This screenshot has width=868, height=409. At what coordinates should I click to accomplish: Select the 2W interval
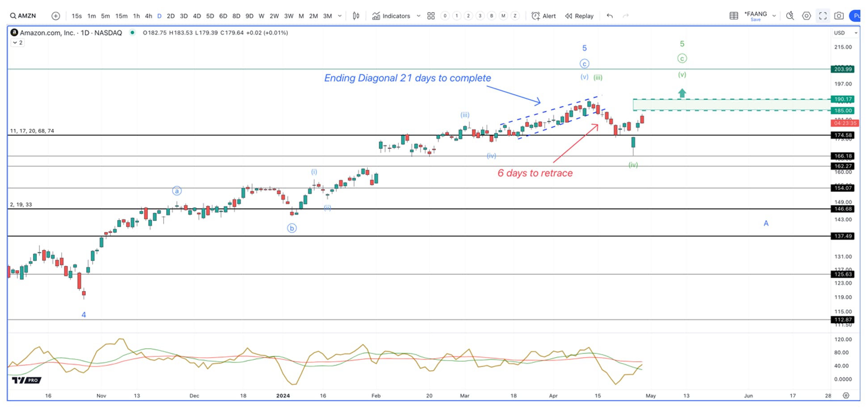tap(274, 16)
